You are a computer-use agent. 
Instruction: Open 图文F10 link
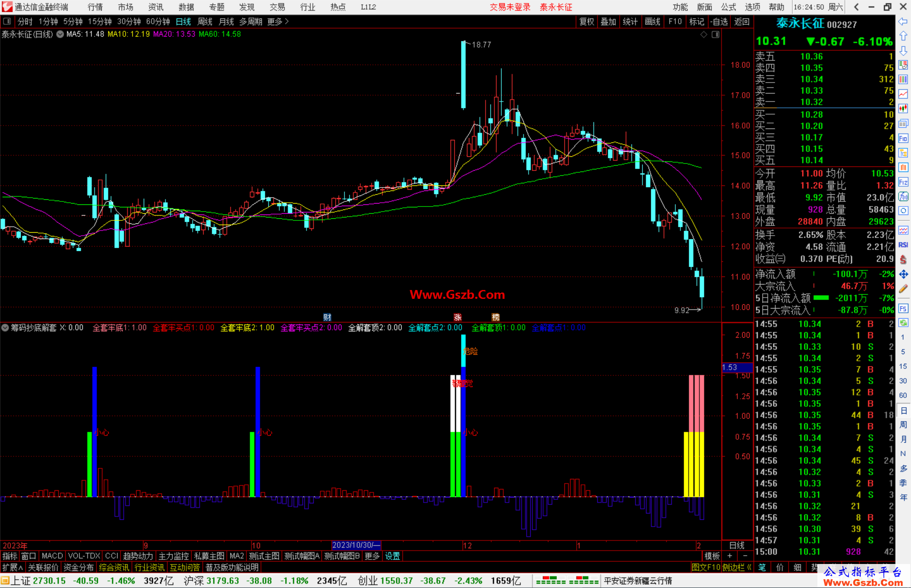706,567
